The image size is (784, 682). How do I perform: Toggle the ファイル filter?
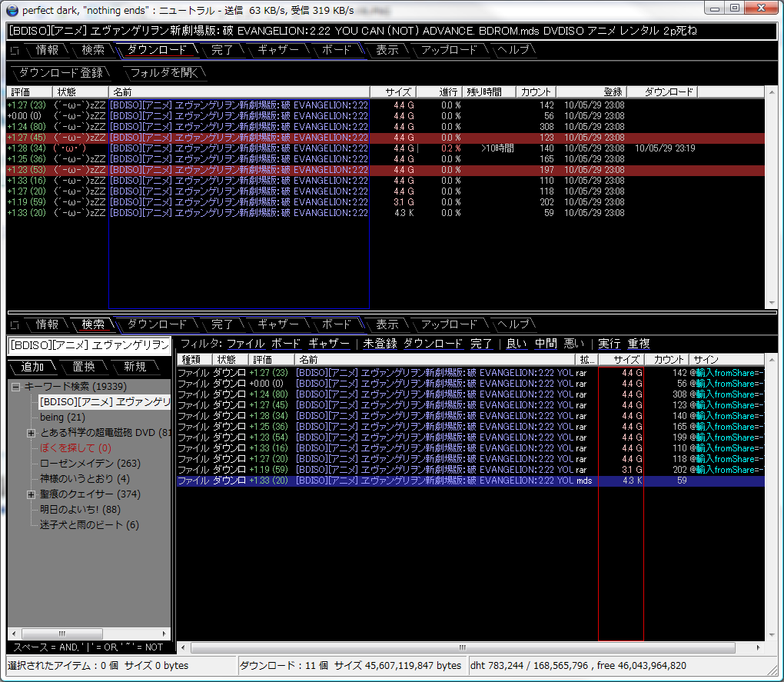click(x=246, y=344)
